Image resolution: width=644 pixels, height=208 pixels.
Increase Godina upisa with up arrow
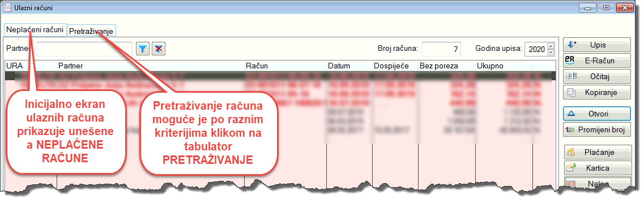pos(551,46)
